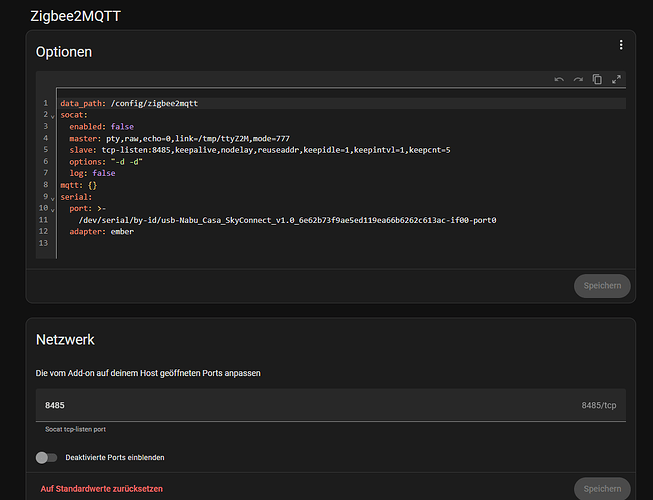Image resolution: width=653 pixels, height=500 pixels.
Task: Collapse the socat section fold arrow
Action: (x=52, y=116)
